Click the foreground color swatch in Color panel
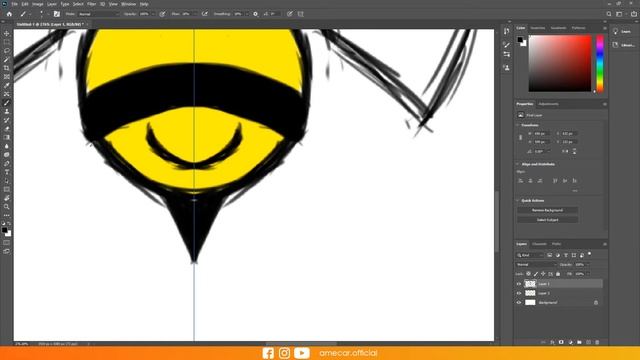Image resolution: width=640 pixels, height=360 pixels. click(x=520, y=40)
